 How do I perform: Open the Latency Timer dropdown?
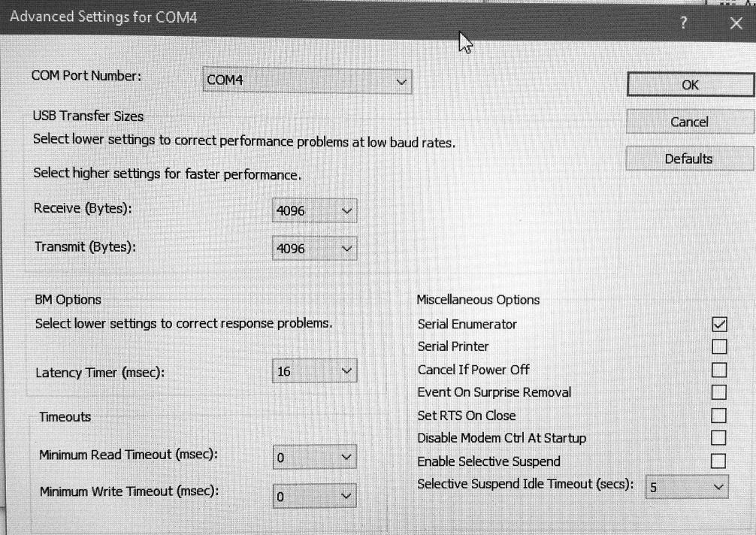point(314,370)
